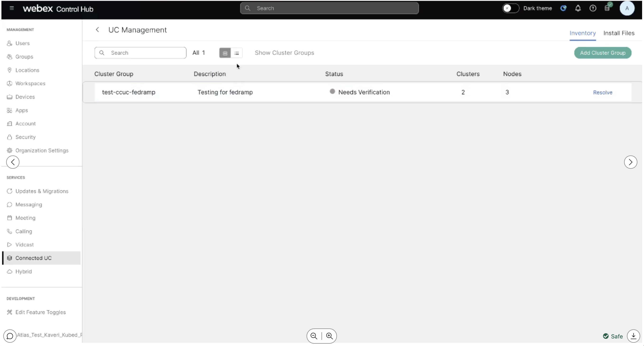Click the cluster group search field
The width and height of the screenshot is (644, 346).
[x=140, y=52]
